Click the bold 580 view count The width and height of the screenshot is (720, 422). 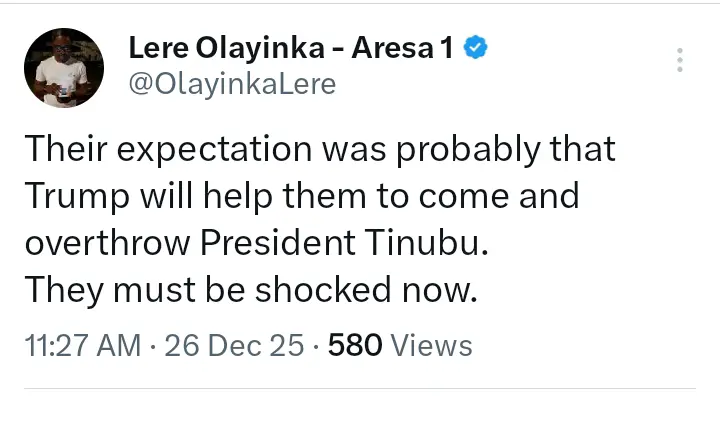[355, 346]
